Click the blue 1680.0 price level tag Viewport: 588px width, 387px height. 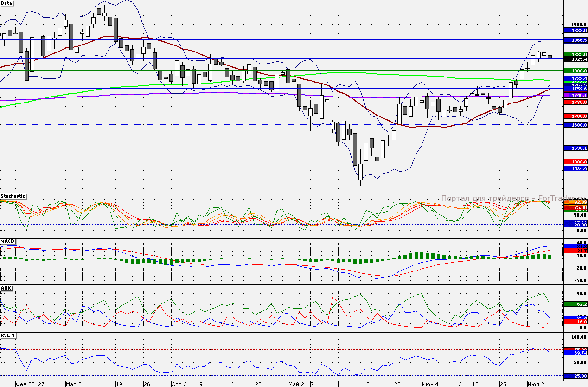pyautogui.click(x=575, y=125)
